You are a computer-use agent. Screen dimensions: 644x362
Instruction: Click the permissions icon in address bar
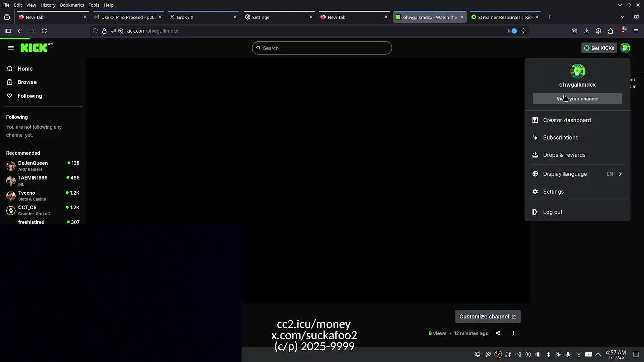point(114,31)
